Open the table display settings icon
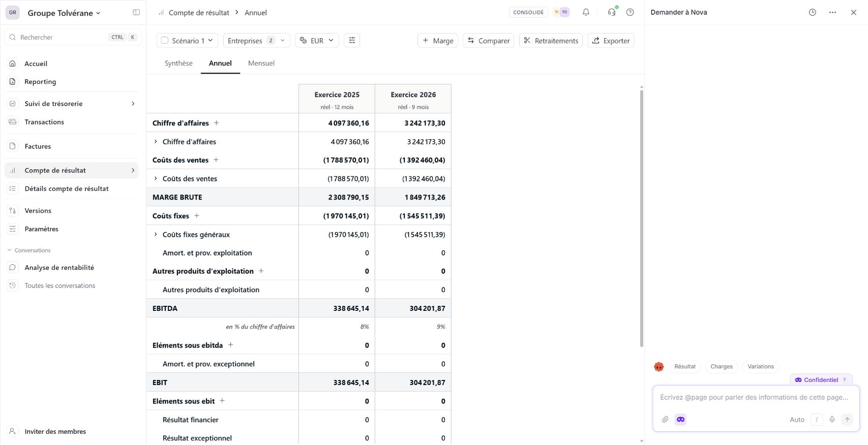Image resolution: width=868 pixels, height=445 pixels. click(x=352, y=40)
